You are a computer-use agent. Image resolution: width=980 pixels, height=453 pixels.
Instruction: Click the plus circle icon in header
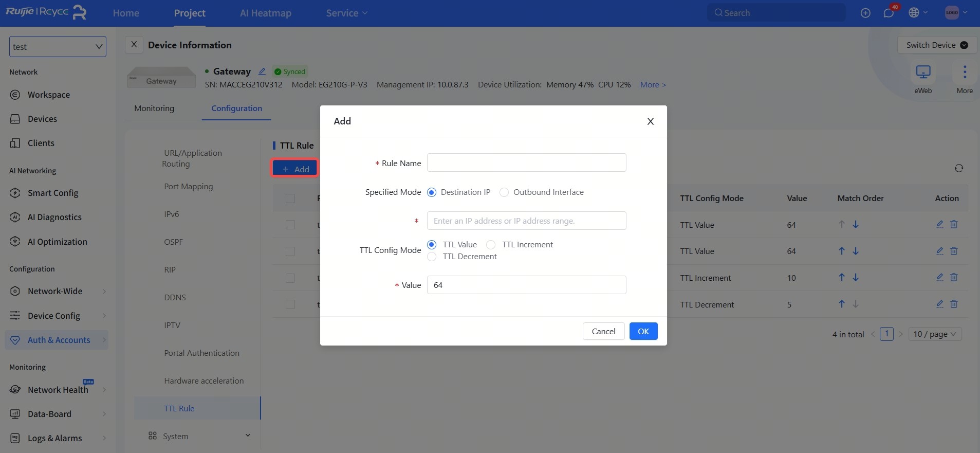[x=865, y=13]
